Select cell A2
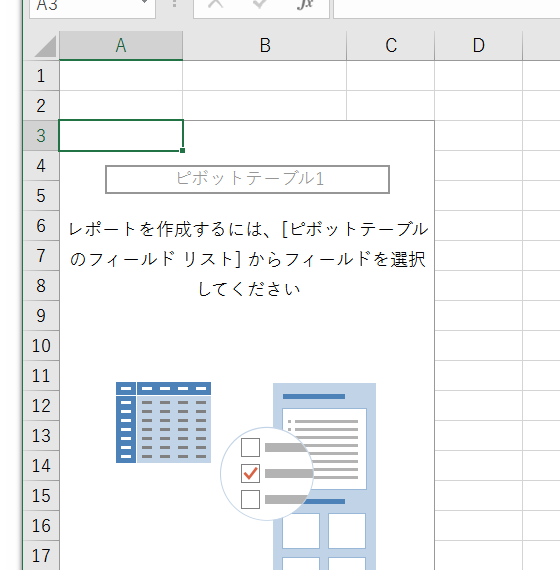This screenshot has width=560, height=570. (x=121, y=105)
